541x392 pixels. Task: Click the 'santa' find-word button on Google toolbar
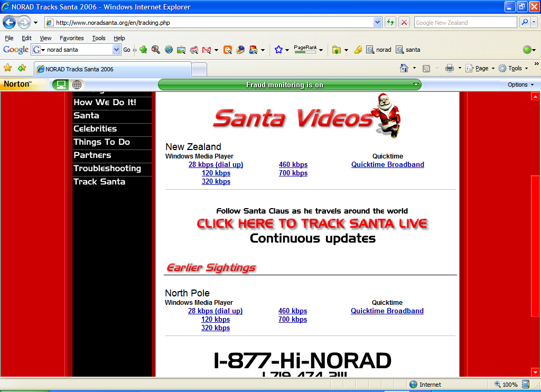(408, 50)
